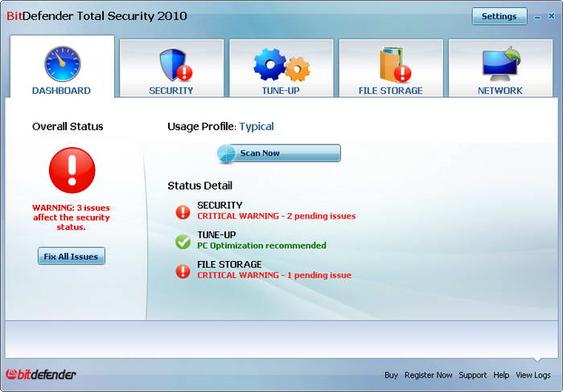Click the large red Overall Status alert icon
The image size is (563, 392).
pyautogui.click(x=72, y=170)
